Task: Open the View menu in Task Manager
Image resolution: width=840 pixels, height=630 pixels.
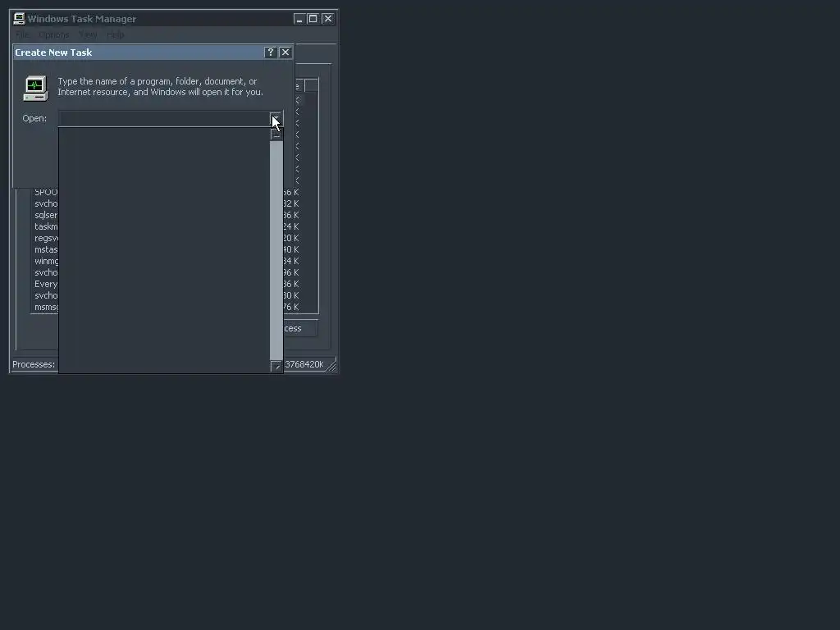Action: pyautogui.click(x=89, y=34)
